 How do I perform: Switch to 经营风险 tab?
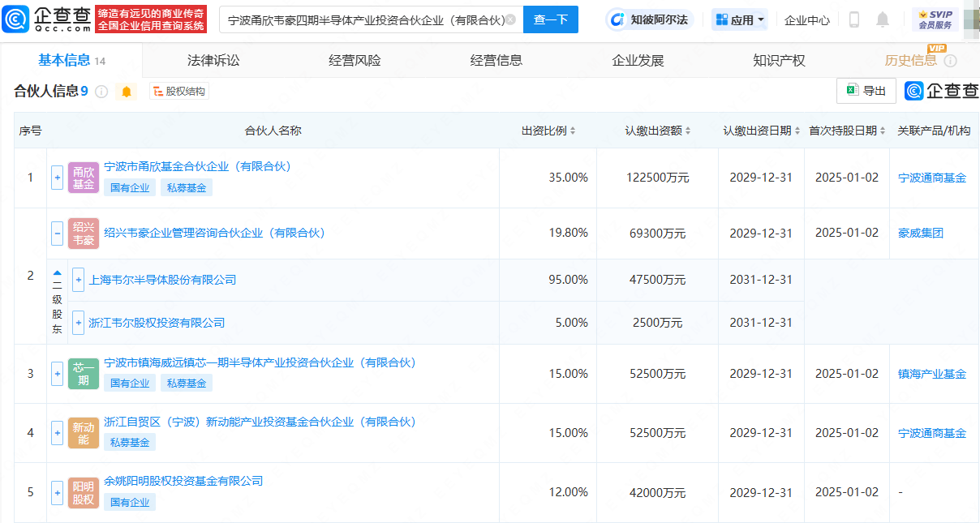coord(355,60)
